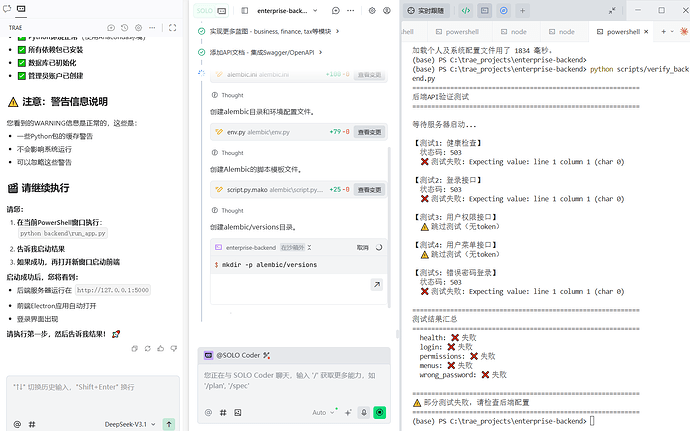Expand the Thought above 创建Alembic的脚本模板文件
The image size is (690, 431).
(228, 153)
